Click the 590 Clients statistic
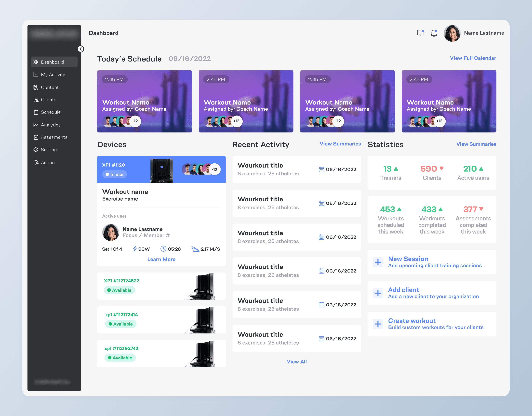The image size is (532, 416). (x=432, y=173)
